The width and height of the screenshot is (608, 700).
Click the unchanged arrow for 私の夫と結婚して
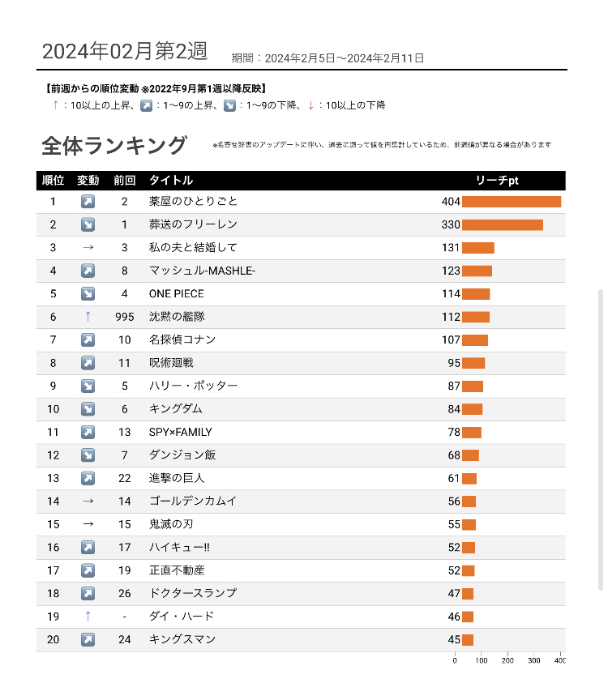[x=88, y=247]
